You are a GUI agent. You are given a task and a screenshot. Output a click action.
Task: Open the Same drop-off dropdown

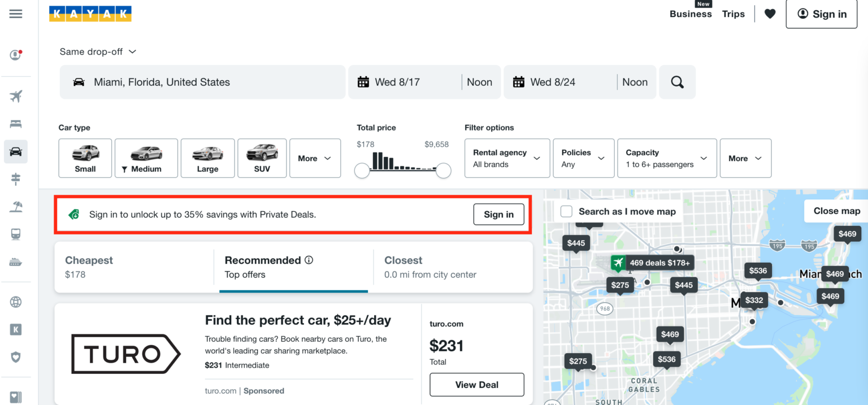click(x=97, y=51)
